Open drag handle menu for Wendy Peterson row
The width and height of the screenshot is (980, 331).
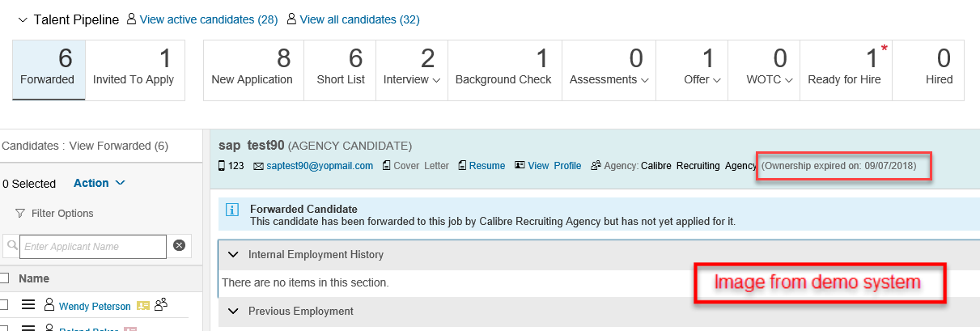28,306
